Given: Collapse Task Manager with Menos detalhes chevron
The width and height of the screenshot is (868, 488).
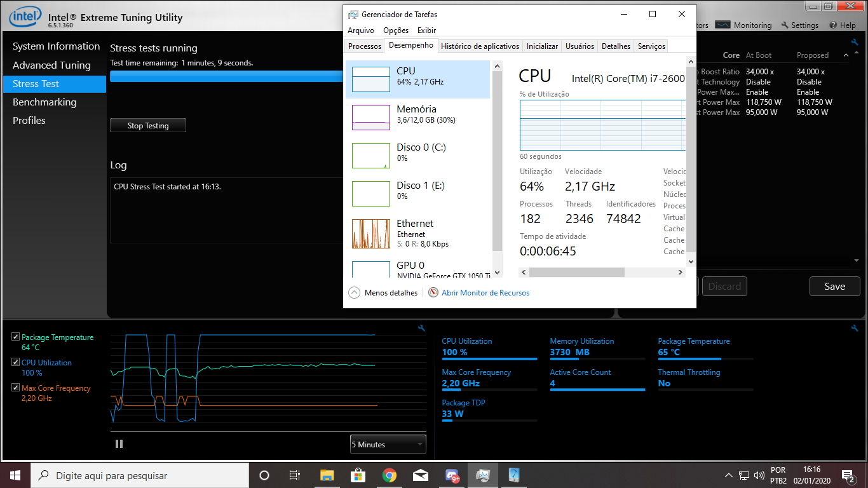Looking at the screenshot, I should click(x=355, y=293).
